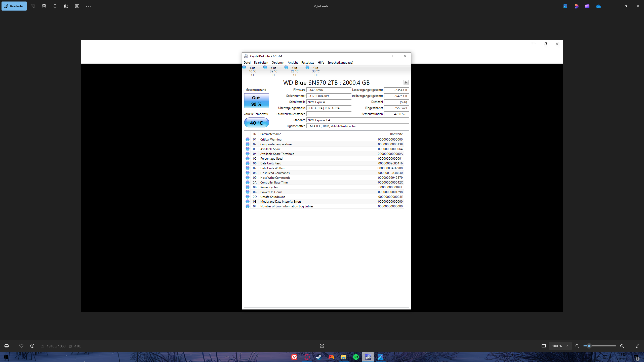Enter fullscreen with the expand arrows

(637, 346)
